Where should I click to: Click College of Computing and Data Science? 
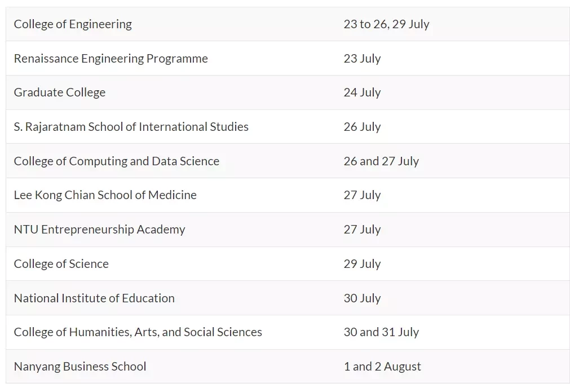point(117,161)
